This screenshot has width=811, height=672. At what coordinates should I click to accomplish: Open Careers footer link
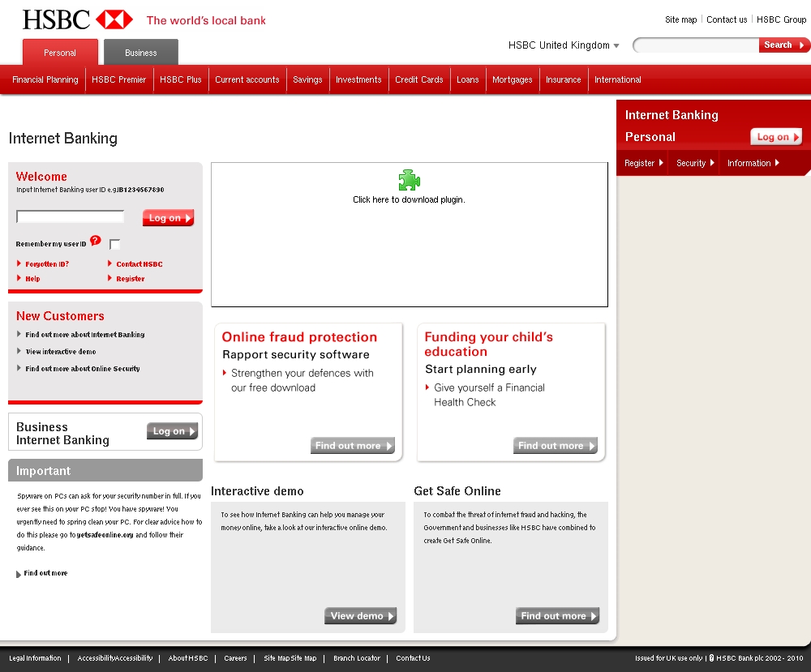[x=235, y=658]
